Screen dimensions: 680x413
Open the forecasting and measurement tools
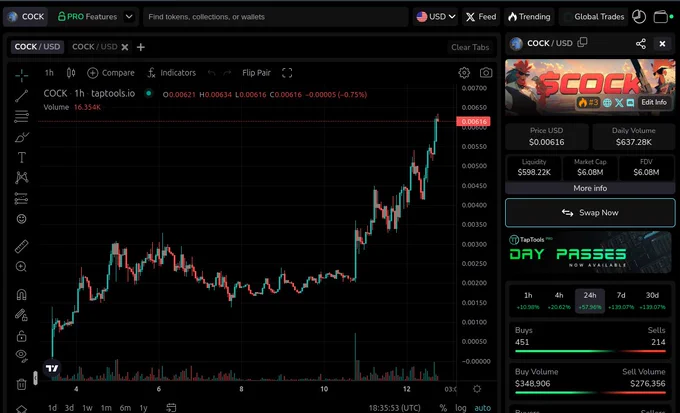21,198
